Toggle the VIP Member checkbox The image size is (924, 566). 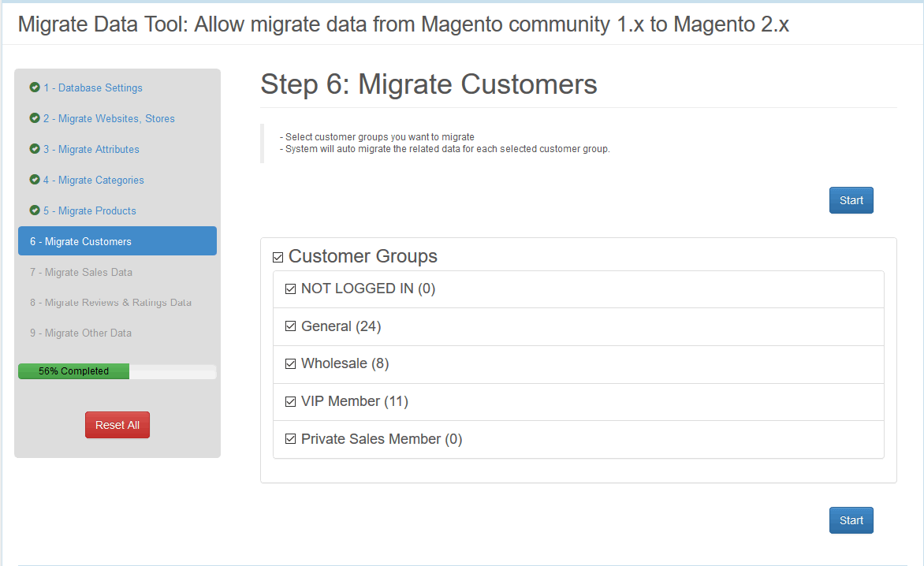pos(290,402)
